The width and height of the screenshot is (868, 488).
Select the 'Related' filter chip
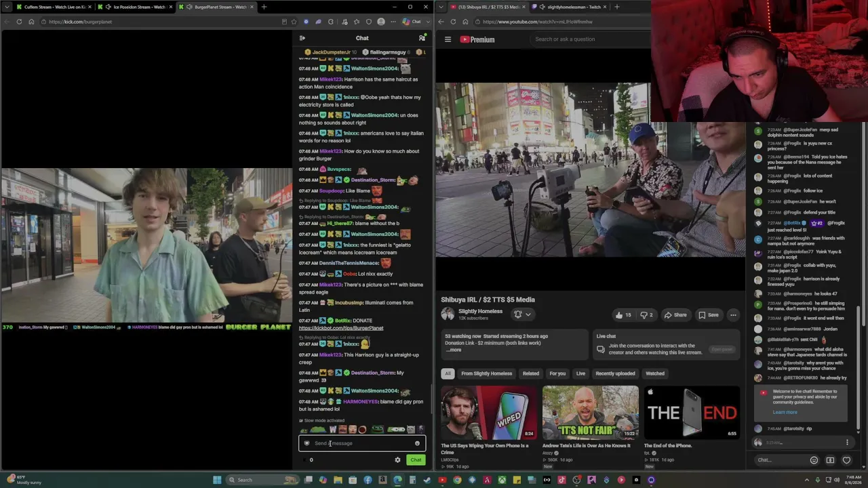click(x=531, y=373)
